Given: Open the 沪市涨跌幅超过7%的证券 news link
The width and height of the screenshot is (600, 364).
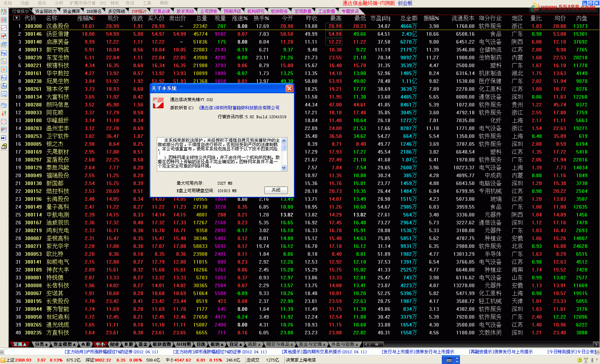Looking at the screenshot, I should tap(111, 352).
